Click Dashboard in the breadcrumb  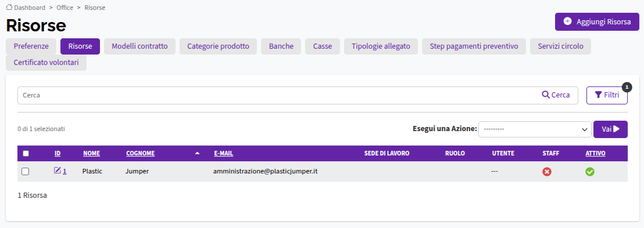click(30, 8)
